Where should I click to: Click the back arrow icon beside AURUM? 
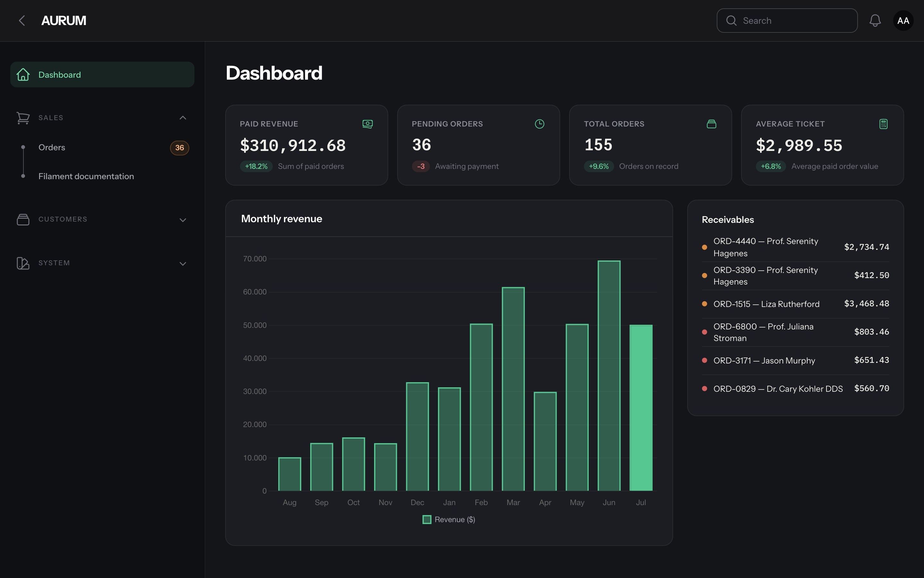click(22, 21)
